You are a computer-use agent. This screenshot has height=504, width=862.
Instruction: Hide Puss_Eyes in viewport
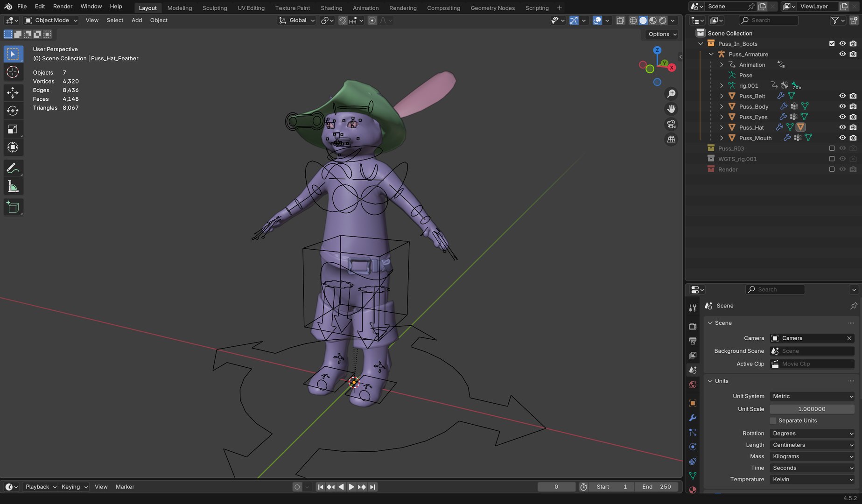coord(842,117)
